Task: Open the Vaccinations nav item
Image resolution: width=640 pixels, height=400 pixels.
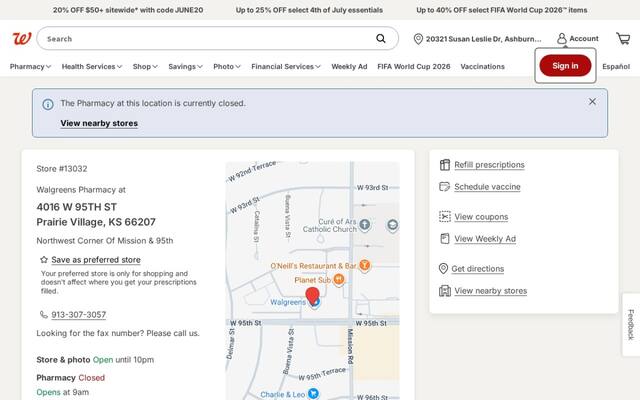Action: [482, 67]
